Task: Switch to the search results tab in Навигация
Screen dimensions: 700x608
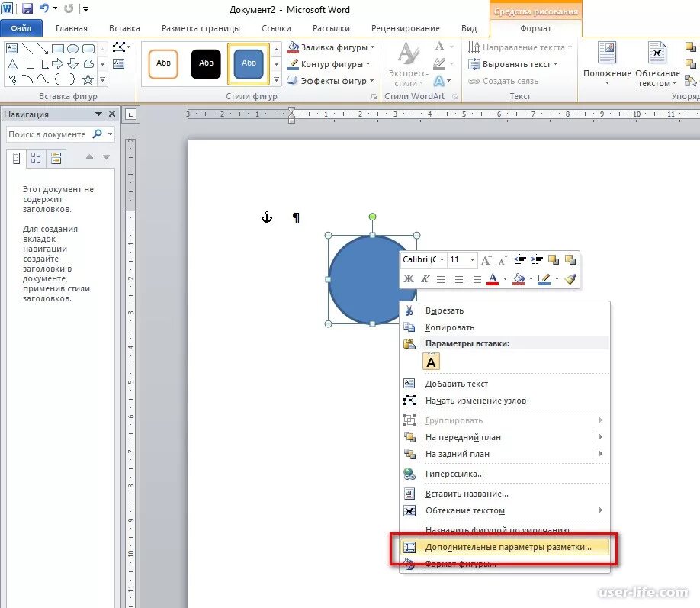Action: [x=56, y=158]
